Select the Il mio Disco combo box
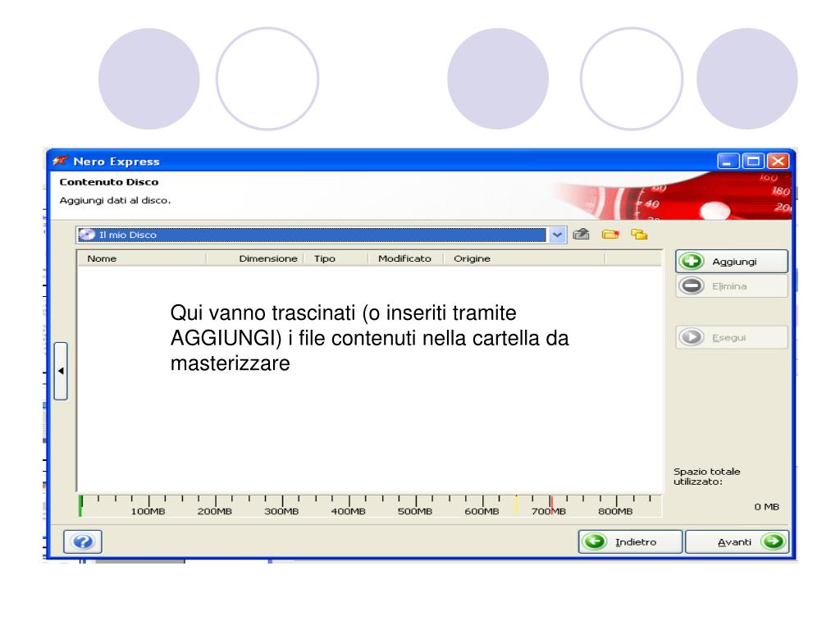The image size is (840, 630). pyautogui.click(x=321, y=235)
